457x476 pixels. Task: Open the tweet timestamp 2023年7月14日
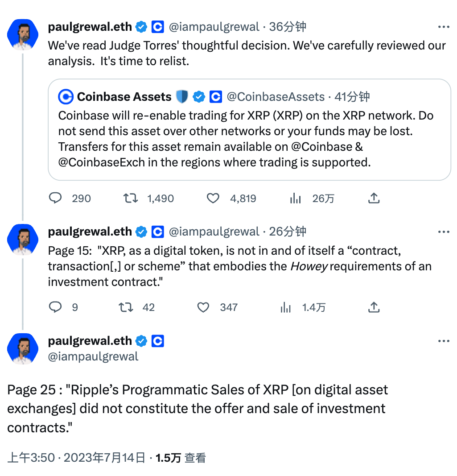pos(105,458)
